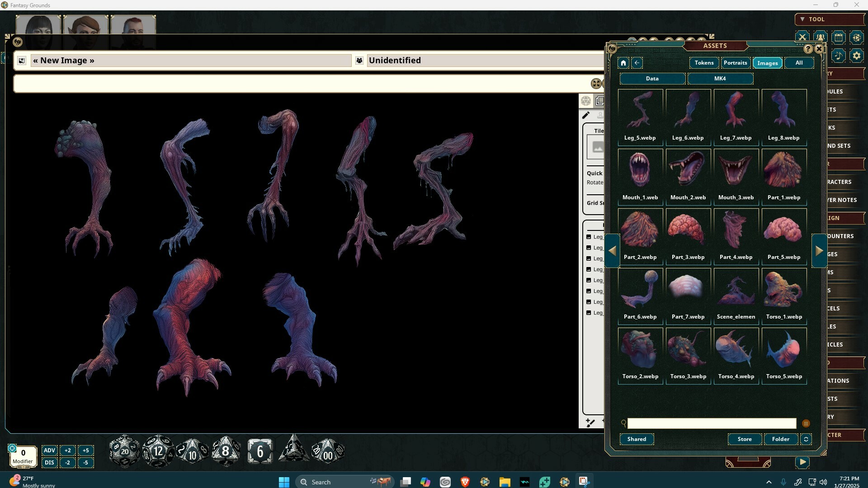Switch to the All assets tab
The image size is (868, 488).
(799, 63)
